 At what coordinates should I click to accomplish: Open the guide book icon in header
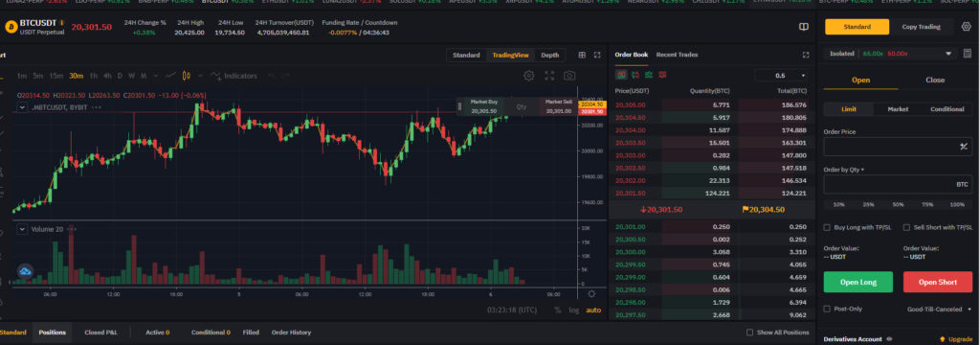point(804,27)
